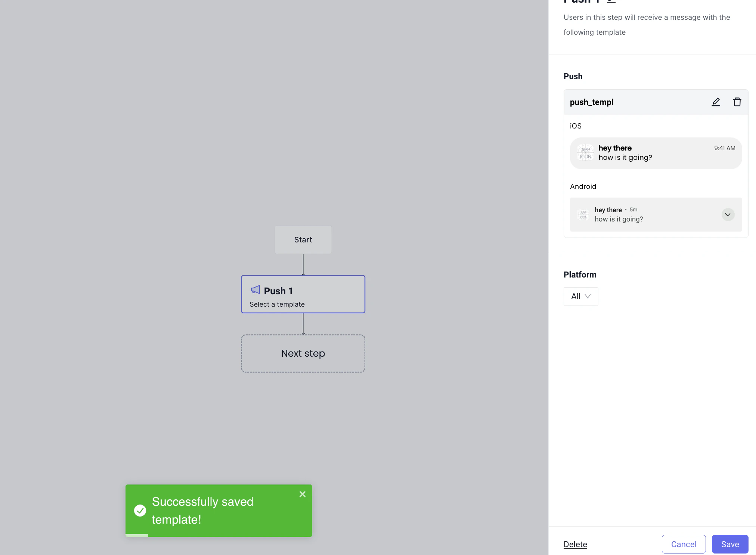This screenshot has width=756, height=555.
Task: Open the Platform All dropdown
Action: 580,297
